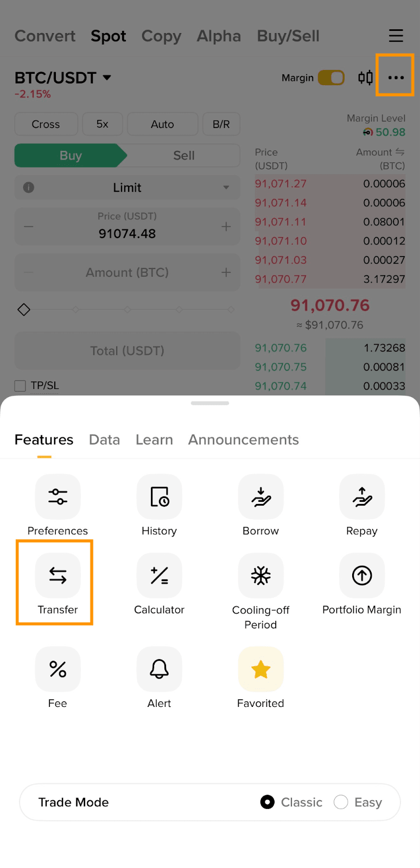Tap ask price 91,071.03

281,260
